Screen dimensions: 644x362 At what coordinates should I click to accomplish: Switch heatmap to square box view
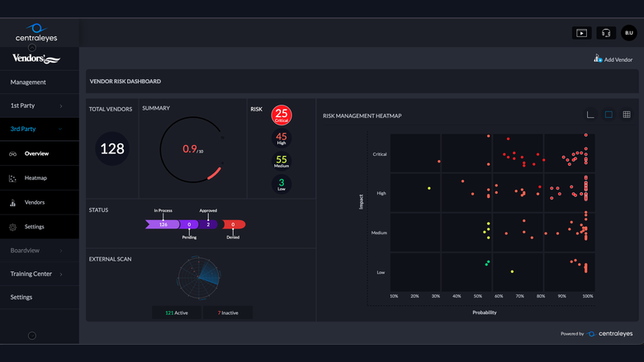[608, 115]
